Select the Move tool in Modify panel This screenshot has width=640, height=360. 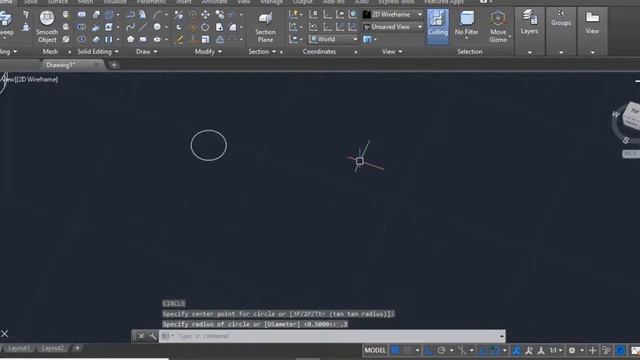pyautogui.click(x=205, y=15)
